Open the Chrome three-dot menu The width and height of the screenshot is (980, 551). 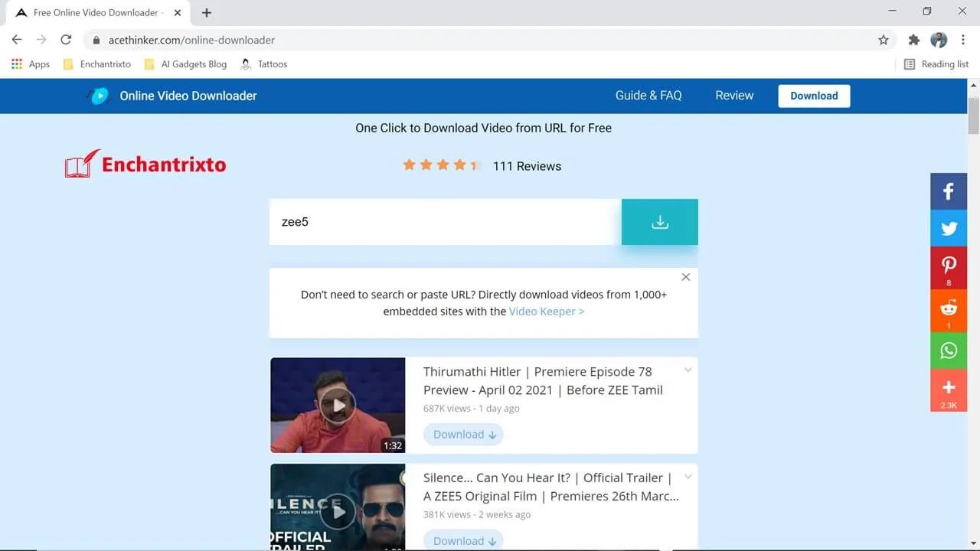tap(962, 40)
